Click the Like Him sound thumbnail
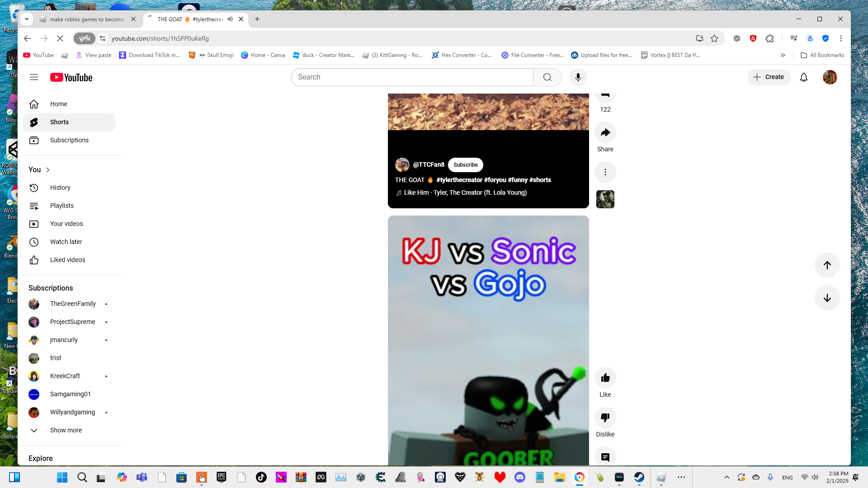The width and height of the screenshot is (868, 488). coord(605,199)
